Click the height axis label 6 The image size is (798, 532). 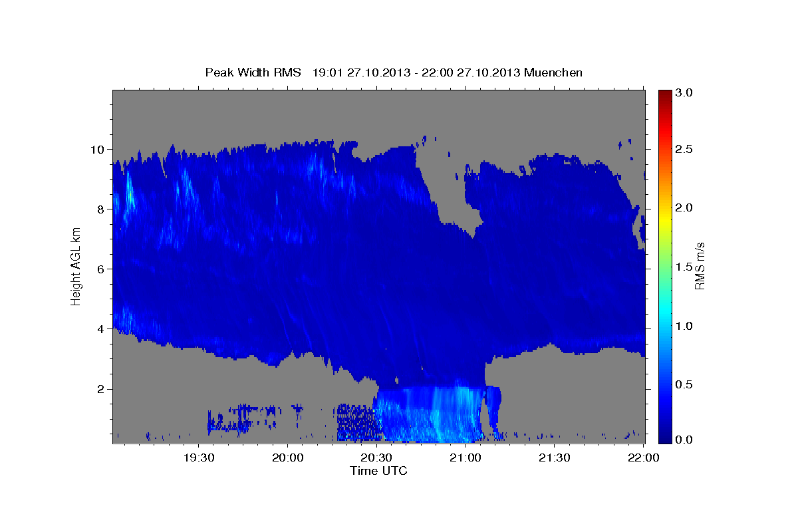101,269
